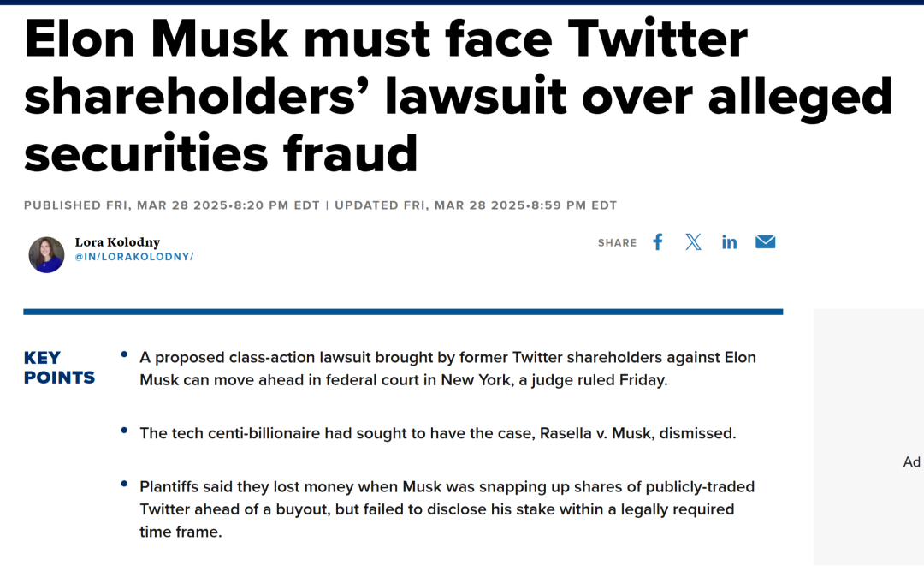Click the key point about plaintiffs losing money
The width and height of the screenshot is (924, 571).
coord(447,509)
